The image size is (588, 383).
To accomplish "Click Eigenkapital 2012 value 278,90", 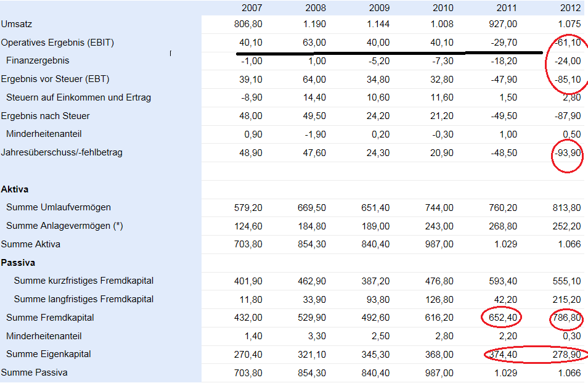I will click(x=566, y=355).
